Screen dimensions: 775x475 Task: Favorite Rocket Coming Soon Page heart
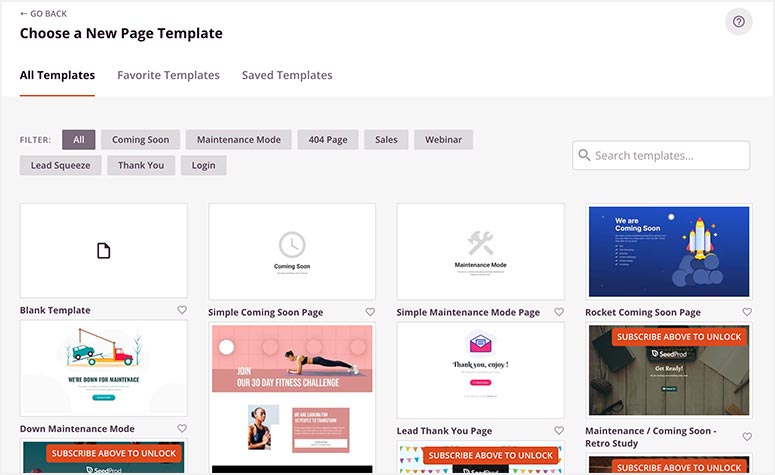point(747,312)
